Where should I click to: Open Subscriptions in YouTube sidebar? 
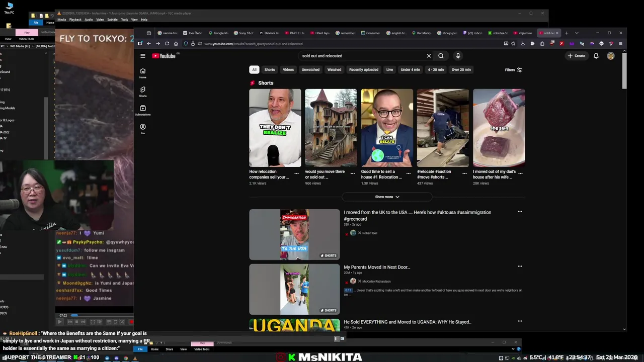pos(143,110)
